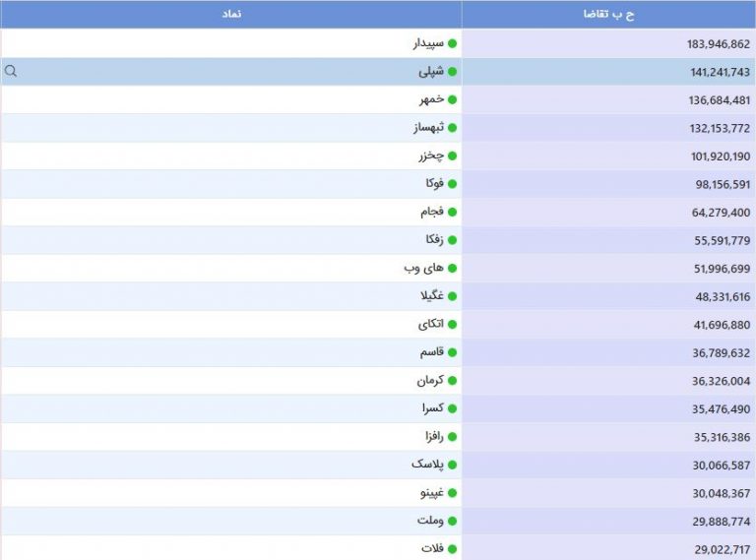Click the magnifier icon in the شپلی row
The height and width of the screenshot is (560, 756).
11,71
